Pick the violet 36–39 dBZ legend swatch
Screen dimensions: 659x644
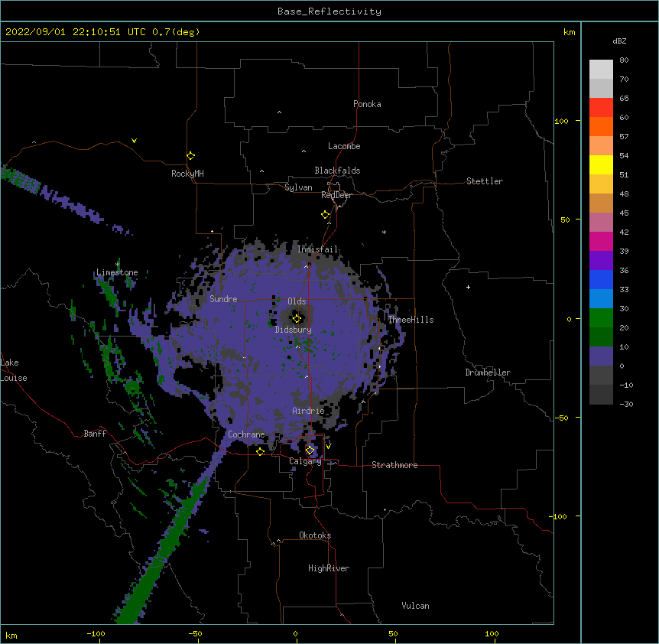(x=601, y=261)
